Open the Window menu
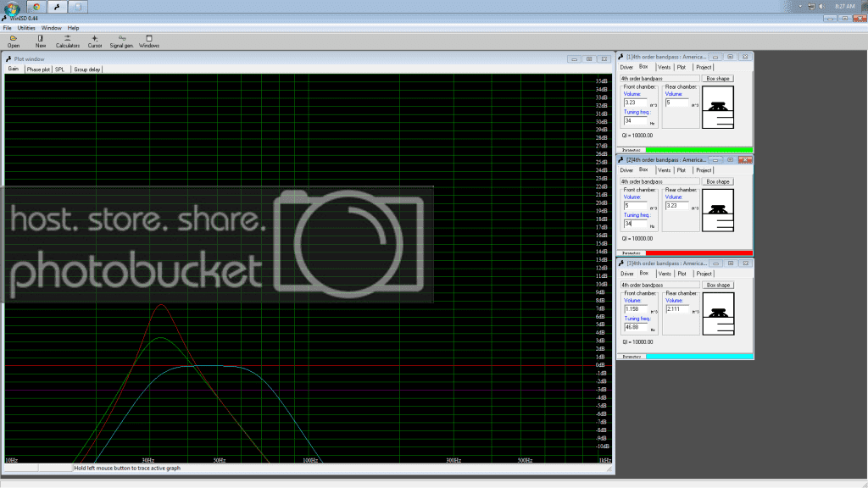 pyautogui.click(x=51, y=28)
